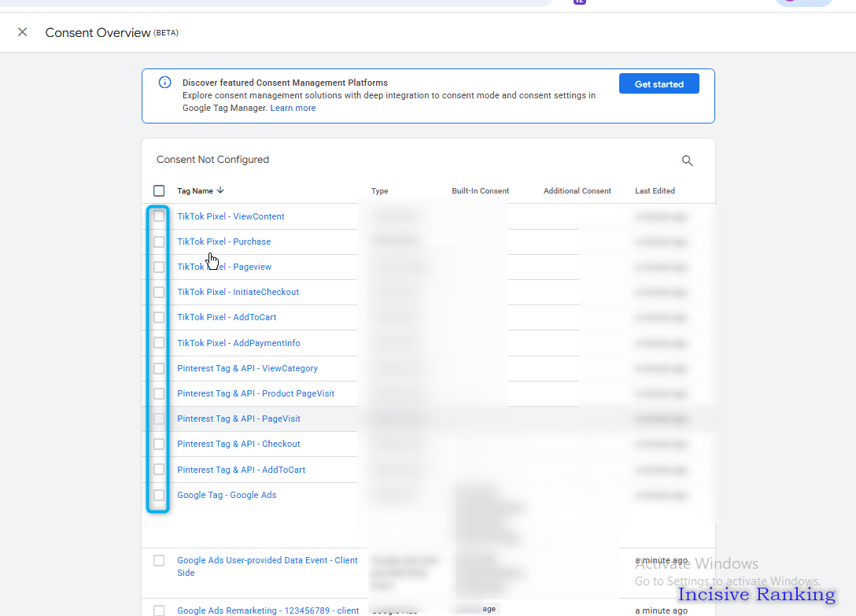856x616 pixels.
Task: Open the Google Tag - Google Ads tag
Action: click(x=227, y=495)
